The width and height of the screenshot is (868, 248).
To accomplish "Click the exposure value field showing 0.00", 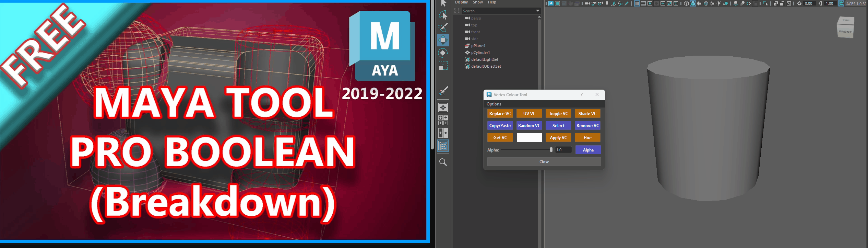I will coord(809,3).
